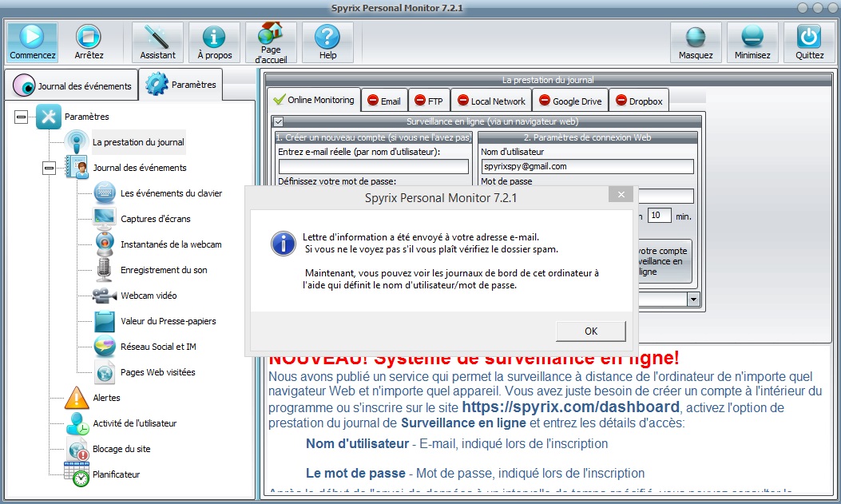The height and width of the screenshot is (504, 841).
Task: Select Les événements du clavier tree item
Action: (171, 193)
